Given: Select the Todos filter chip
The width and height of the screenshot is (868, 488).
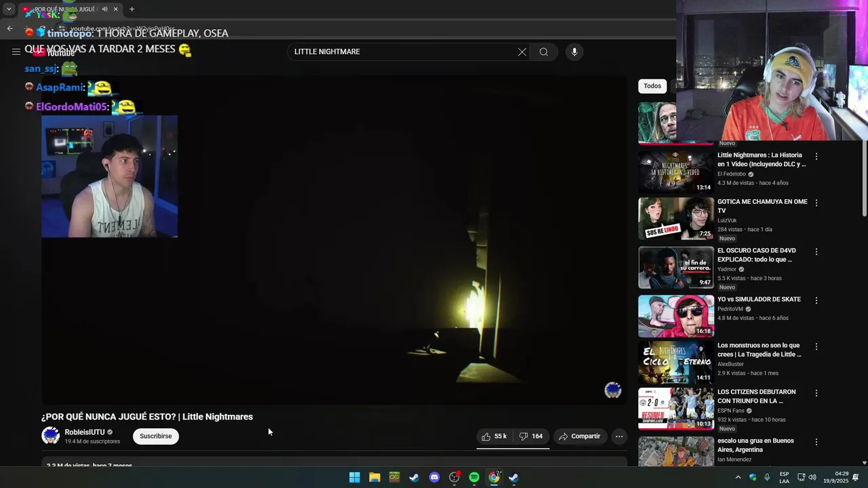Looking at the screenshot, I should [x=652, y=86].
